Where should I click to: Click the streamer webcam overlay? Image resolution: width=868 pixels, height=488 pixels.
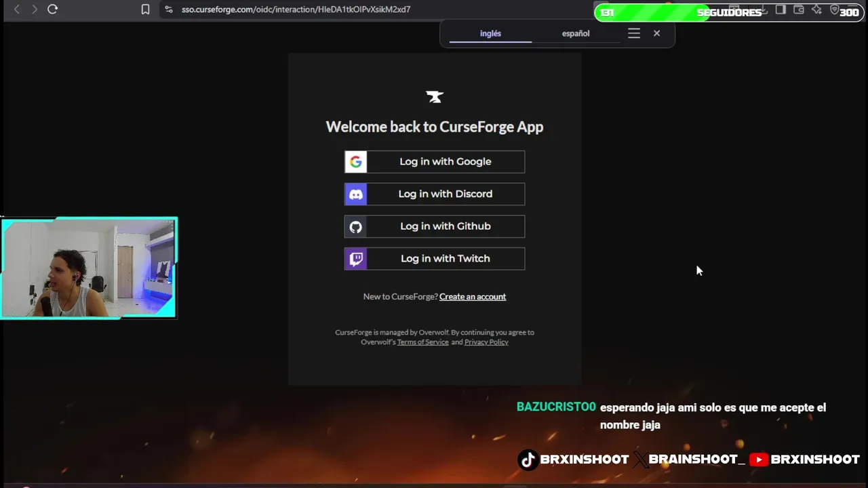[x=89, y=268]
